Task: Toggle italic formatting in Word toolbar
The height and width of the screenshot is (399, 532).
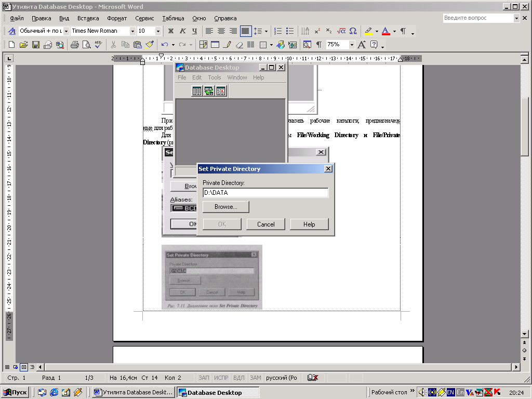Action: [182, 31]
